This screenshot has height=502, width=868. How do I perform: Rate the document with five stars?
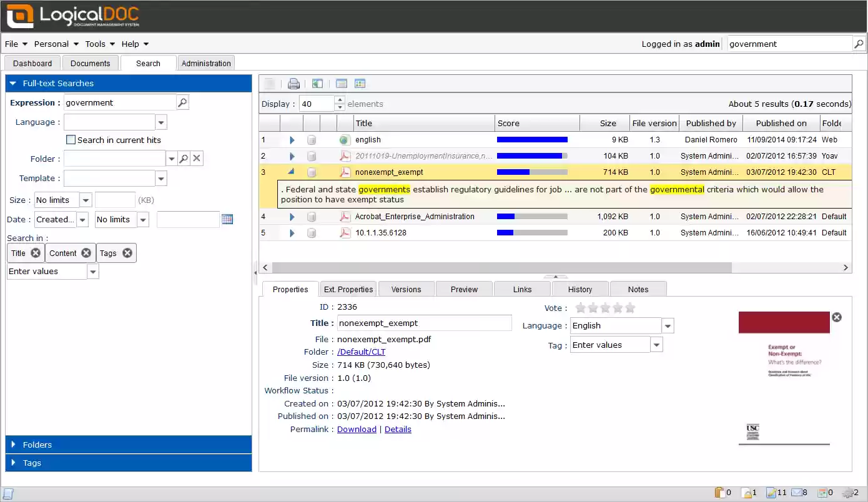[629, 307]
